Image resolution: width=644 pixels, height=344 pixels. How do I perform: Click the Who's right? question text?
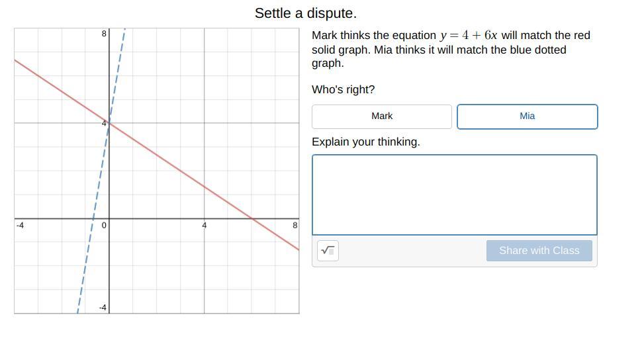(343, 90)
